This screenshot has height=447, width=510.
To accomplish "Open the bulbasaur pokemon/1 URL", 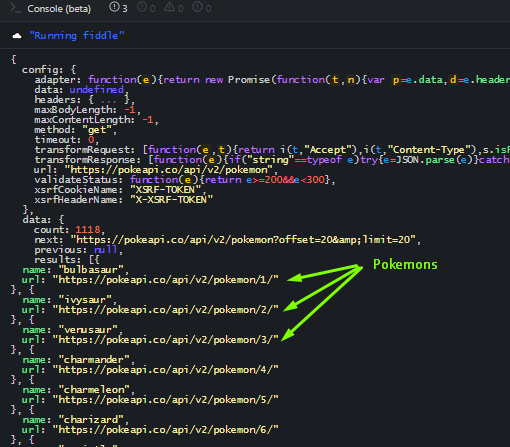I will (x=165, y=280).
